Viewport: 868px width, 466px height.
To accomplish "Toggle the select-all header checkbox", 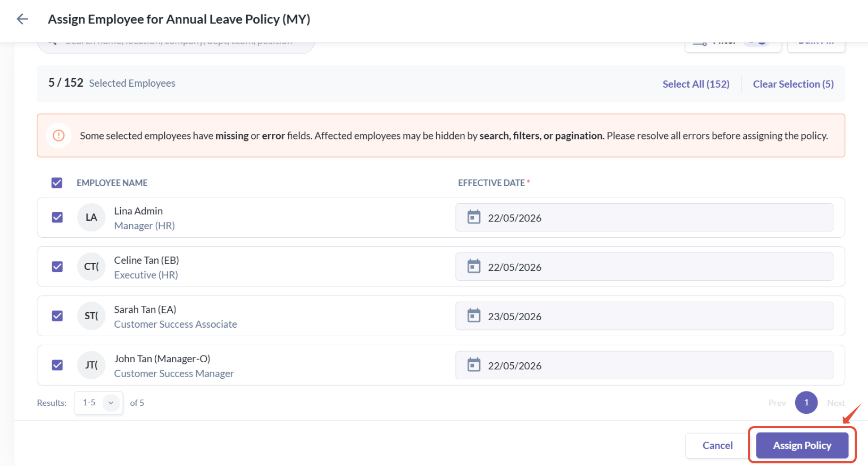I will [57, 183].
